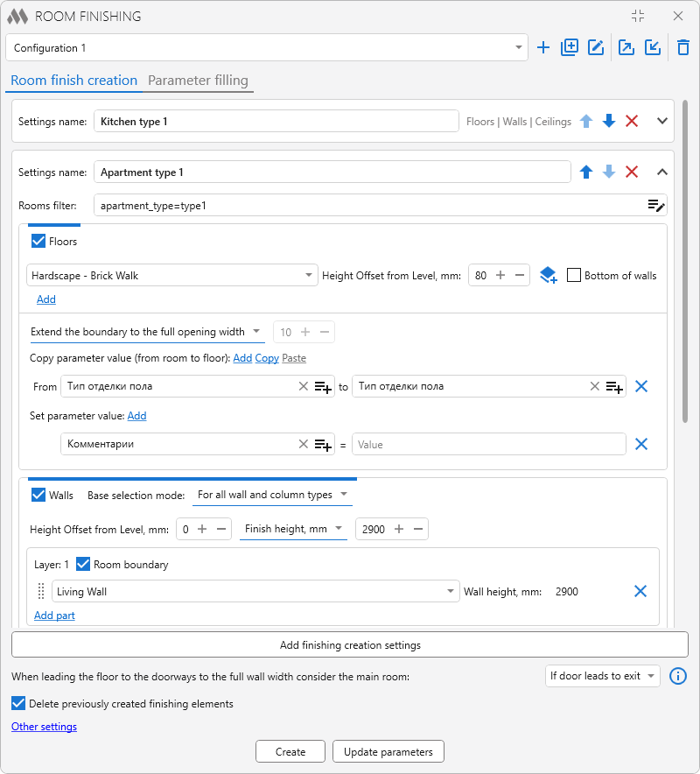700x774 pixels.
Task: Pick parameter for the to field
Action: pyautogui.click(x=614, y=386)
